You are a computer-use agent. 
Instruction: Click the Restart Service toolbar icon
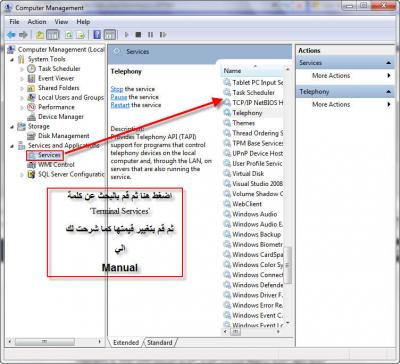click(x=163, y=35)
